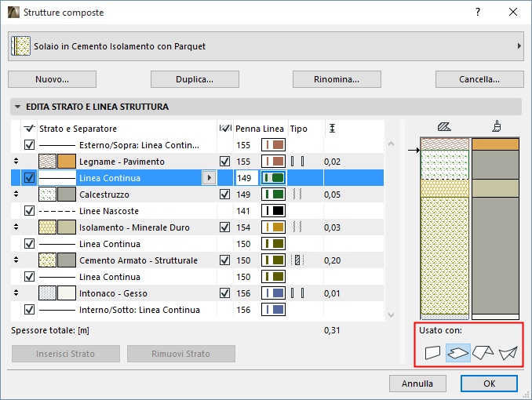Click the Nuovo... button
Image resolution: width=532 pixels, height=400 pixels.
click(53, 79)
